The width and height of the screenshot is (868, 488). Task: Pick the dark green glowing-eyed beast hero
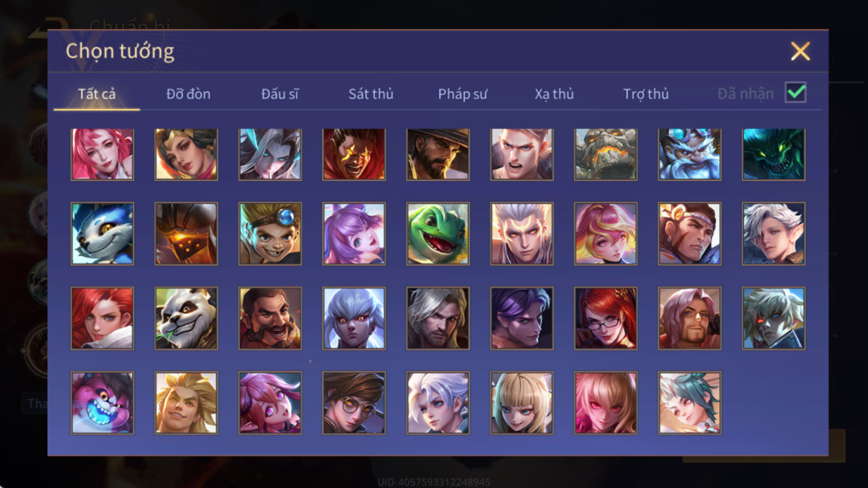(774, 154)
